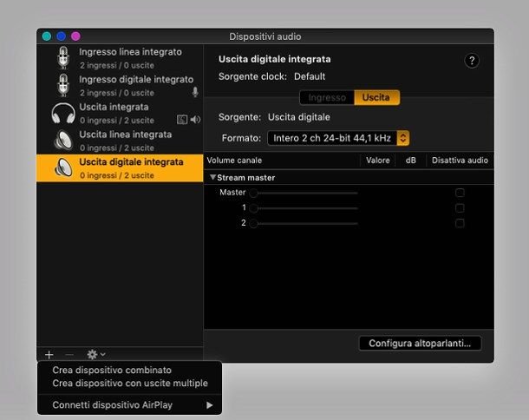Open help with the question mark button
Viewport: 529px width, 420px height.
[472, 61]
